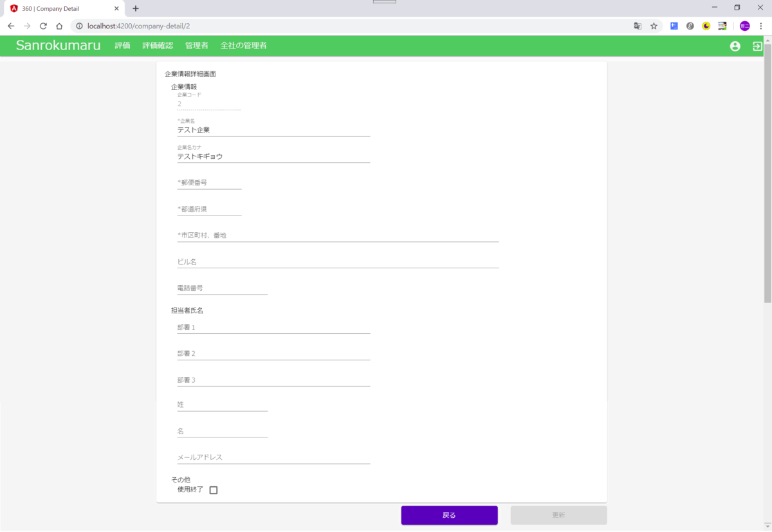The height and width of the screenshot is (532, 772).
Task: Focus the 都道府県 field
Action: click(210, 209)
